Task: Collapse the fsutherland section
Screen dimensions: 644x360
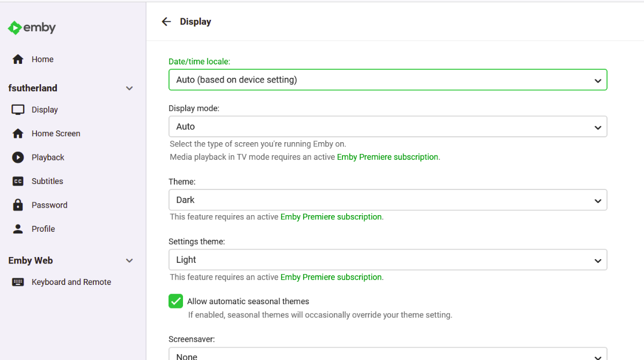Action: coord(129,88)
